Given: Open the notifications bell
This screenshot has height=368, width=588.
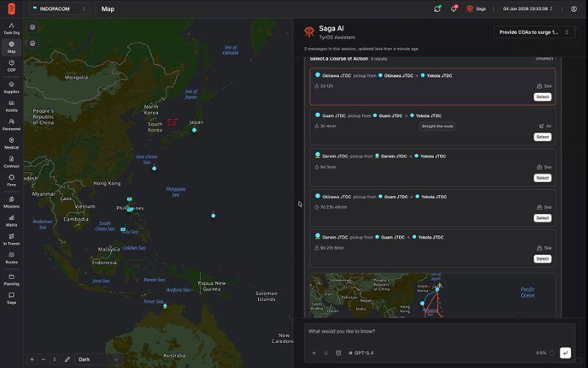Looking at the screenshot, I should click(453, 9).
